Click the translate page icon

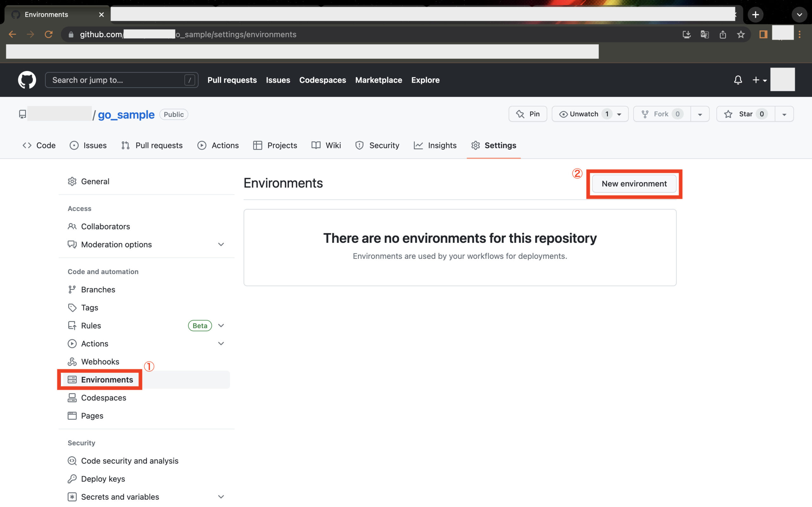tap(704, 34)
